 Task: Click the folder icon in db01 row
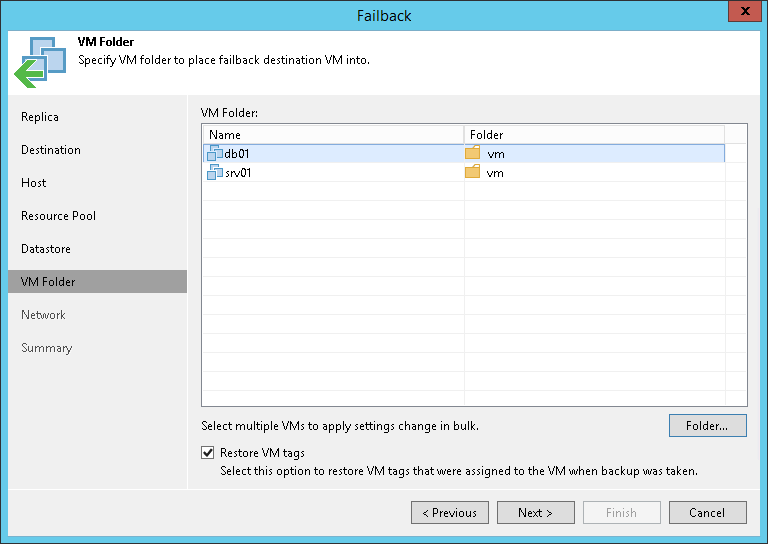pos(473,154)
